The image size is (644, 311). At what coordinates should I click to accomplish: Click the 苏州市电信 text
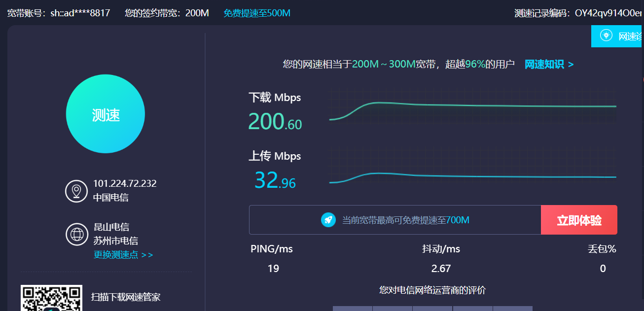(116, 241)
